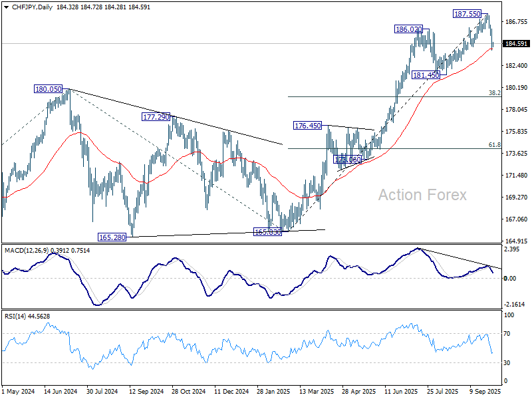Click the 180.050 peak label

48,89
